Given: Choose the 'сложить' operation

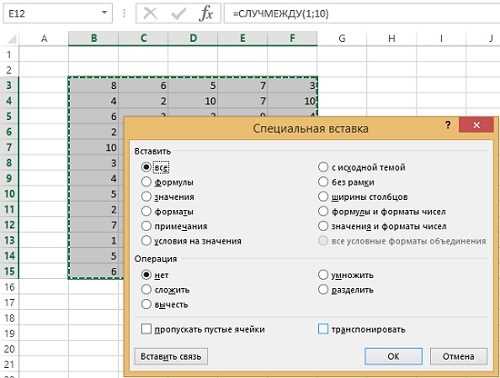Looking at the screenshot, I should tap(146, 290).
